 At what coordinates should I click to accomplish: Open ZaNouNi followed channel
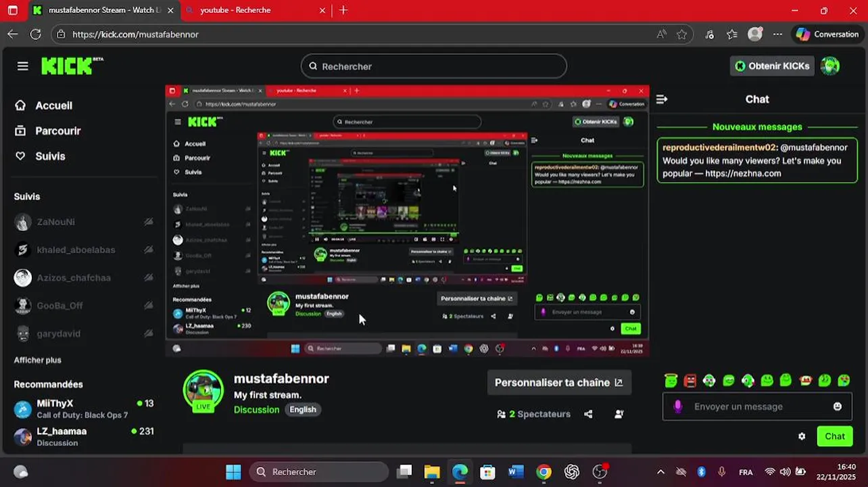[x=84, y=222]
